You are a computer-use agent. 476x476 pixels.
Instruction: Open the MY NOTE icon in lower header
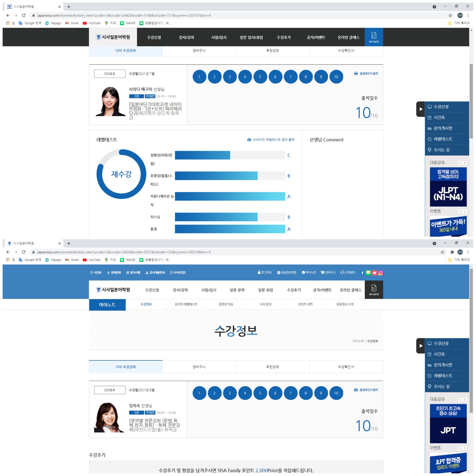(x=374, y=290)
